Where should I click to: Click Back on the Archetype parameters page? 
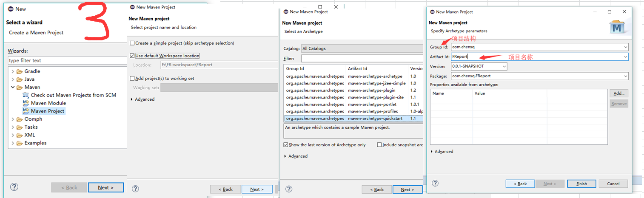point(520,184)
